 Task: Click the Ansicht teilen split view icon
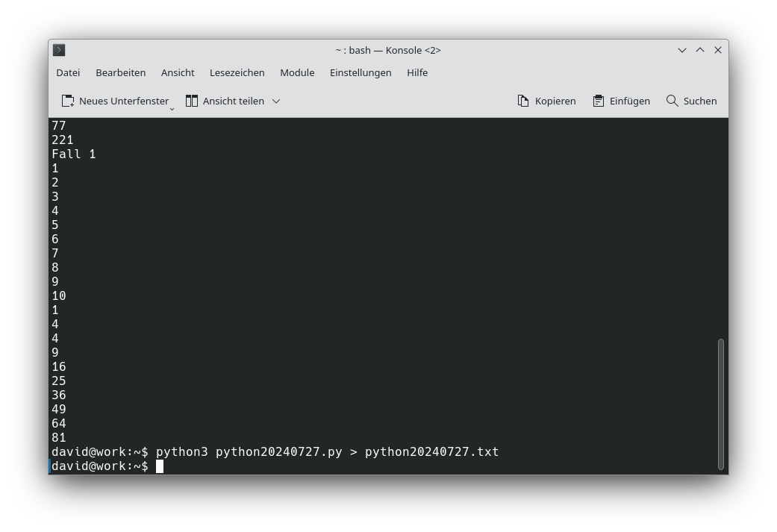coord(192,101)
